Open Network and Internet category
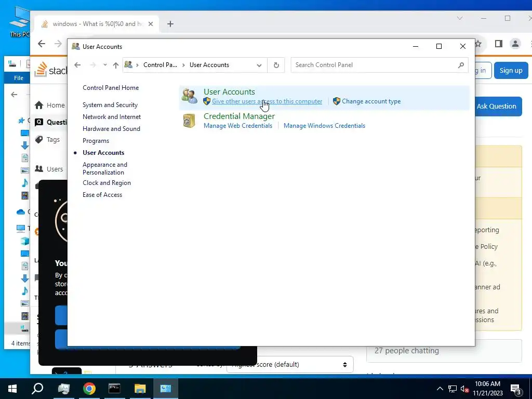 click(x=112, y=117)
